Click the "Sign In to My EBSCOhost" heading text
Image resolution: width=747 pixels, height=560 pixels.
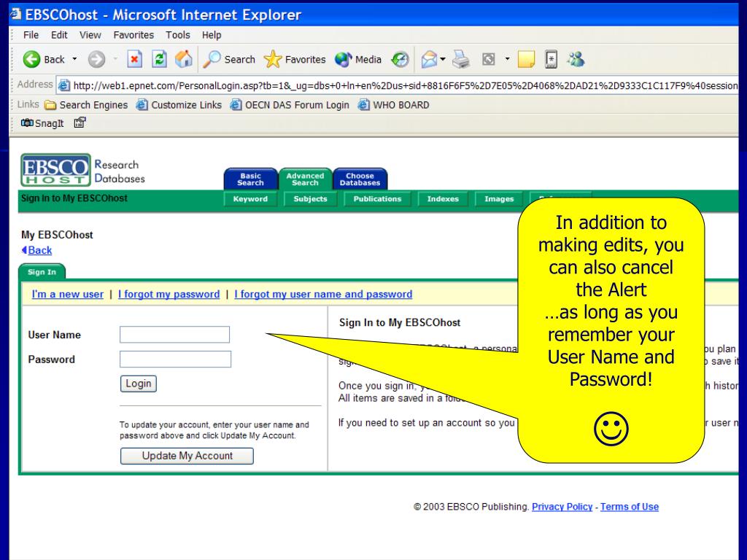[400, 322]
